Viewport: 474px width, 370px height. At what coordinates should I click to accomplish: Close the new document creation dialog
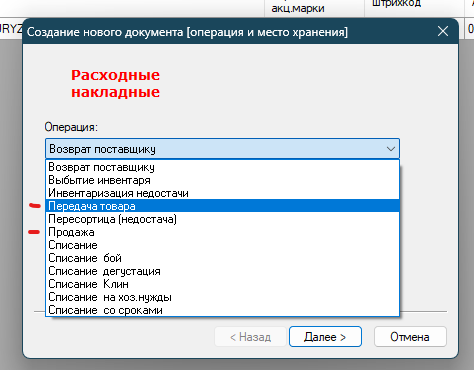click(443, 32)
